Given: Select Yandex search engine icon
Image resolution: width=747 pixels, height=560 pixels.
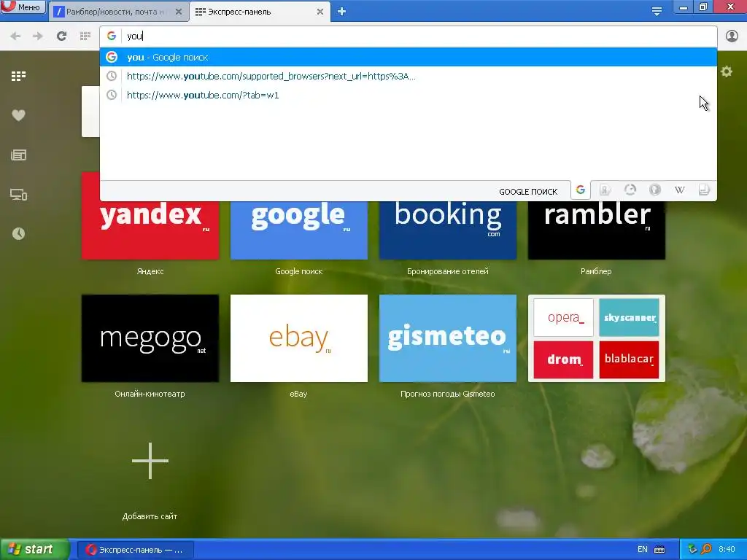Looking at the screenshot, I should click(x=605, y=190).
